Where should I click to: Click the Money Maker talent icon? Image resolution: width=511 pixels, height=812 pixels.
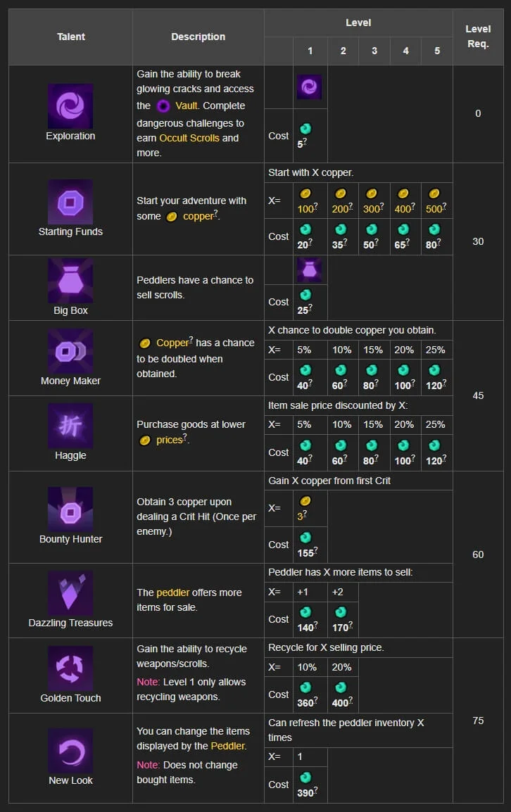70,351
